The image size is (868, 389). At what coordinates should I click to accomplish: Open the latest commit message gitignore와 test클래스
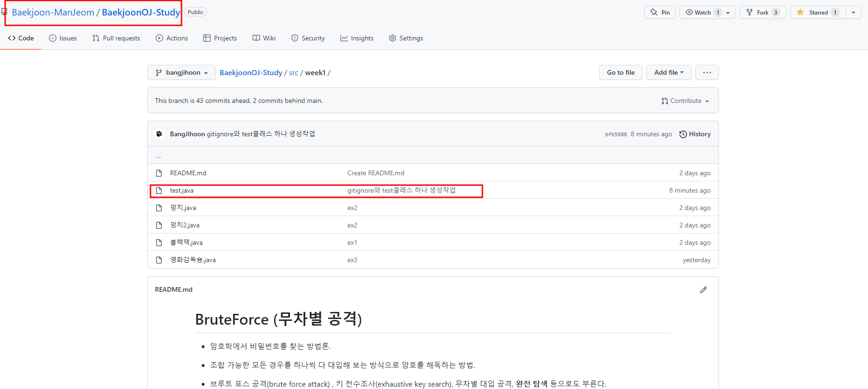click(261, 134)
